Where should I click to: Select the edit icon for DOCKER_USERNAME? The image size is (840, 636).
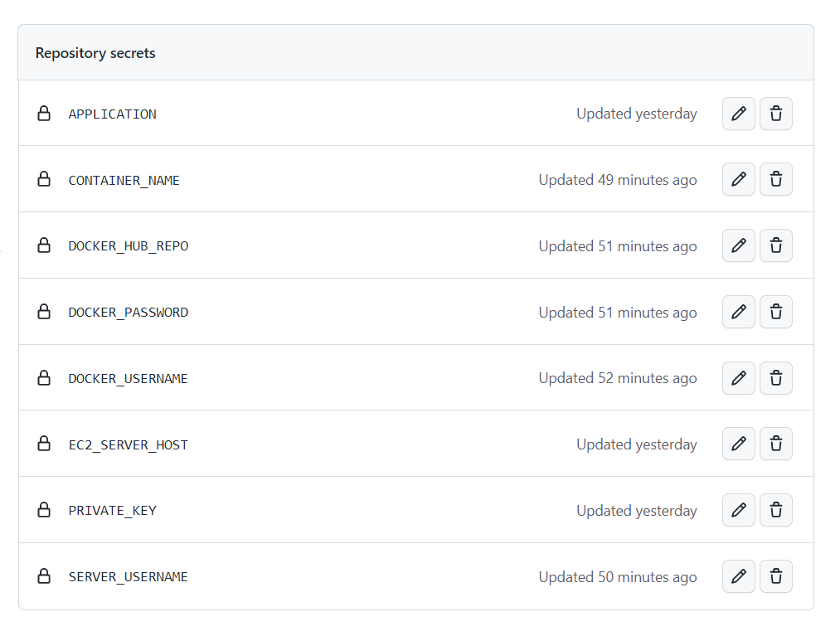coord(738,377)
